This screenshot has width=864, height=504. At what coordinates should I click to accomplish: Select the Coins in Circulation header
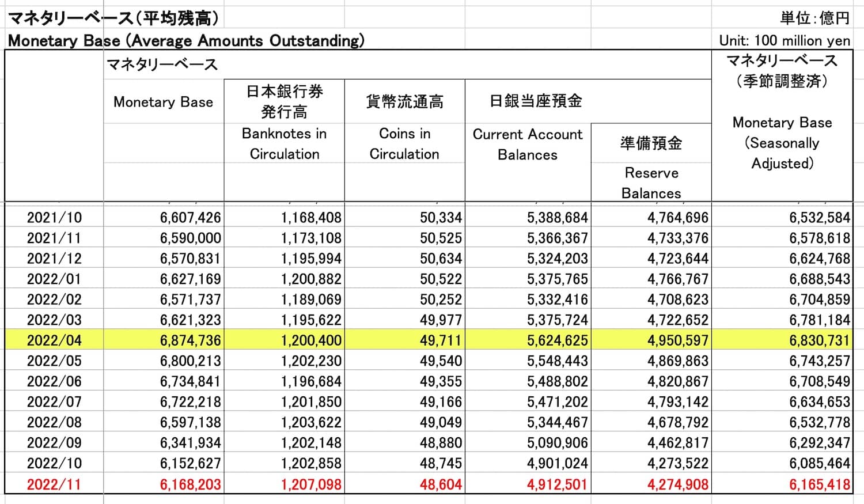404,144
